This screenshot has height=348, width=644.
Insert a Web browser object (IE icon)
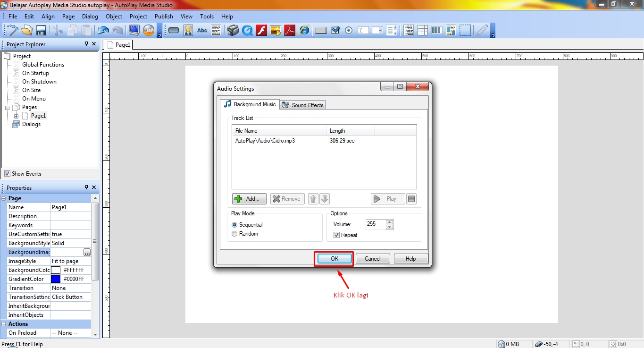(304, 31)
